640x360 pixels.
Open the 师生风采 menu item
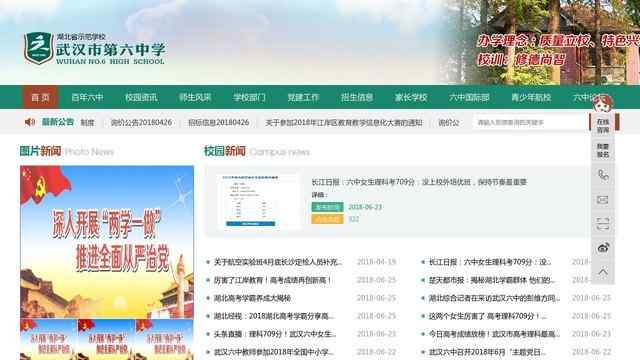[195, 97]
